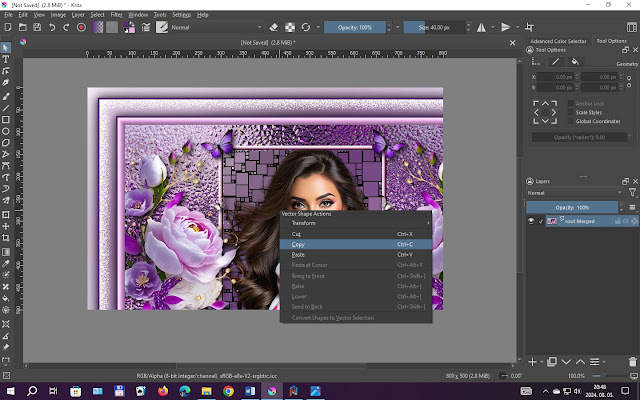Select the Text tool in toolbox
This screenshot has width=640, height=400.
coord(6,59)
